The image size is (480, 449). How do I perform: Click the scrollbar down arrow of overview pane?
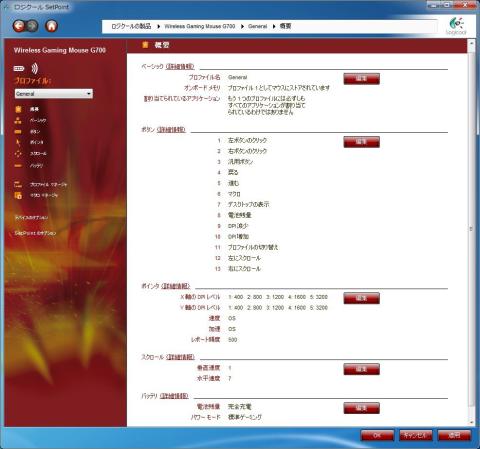471,422
